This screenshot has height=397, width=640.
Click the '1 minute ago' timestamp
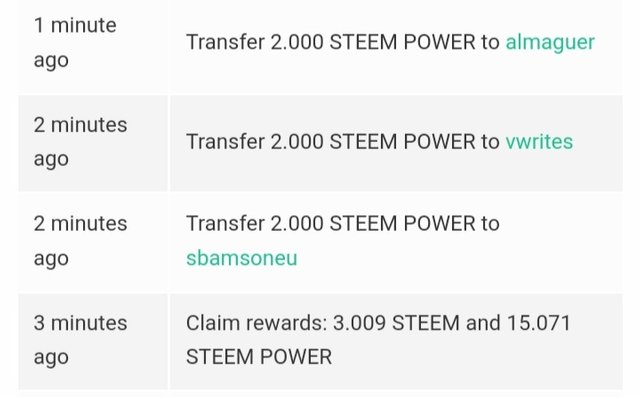tap(75, 42)
